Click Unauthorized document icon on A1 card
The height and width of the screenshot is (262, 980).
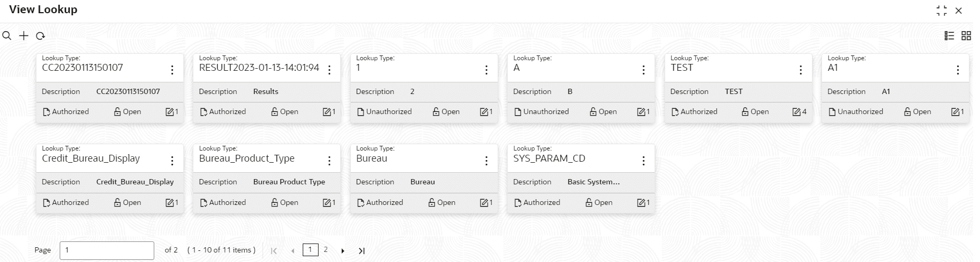coord(832,111)
